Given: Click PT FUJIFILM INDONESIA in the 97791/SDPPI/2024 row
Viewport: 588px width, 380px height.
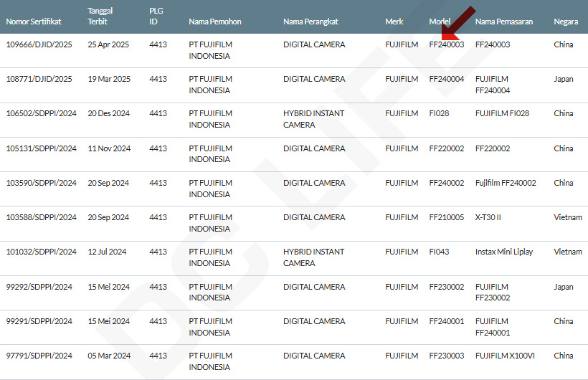Looking at the screenshot, I should [210, 361].
